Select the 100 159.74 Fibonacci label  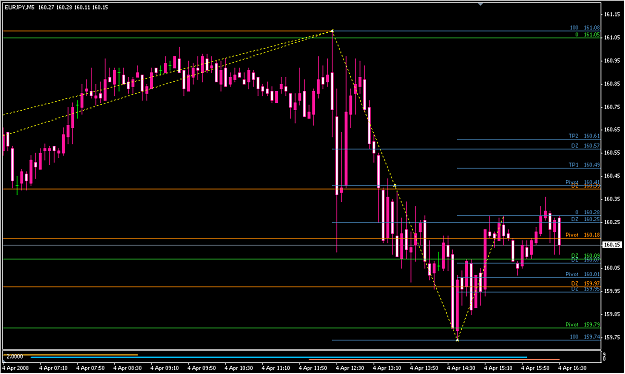[585, 337]
